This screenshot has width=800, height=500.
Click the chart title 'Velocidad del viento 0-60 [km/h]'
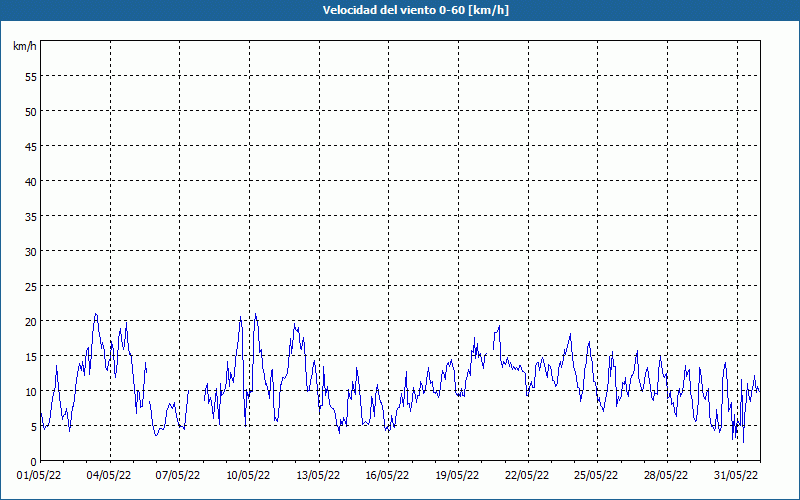pos(415,10)
